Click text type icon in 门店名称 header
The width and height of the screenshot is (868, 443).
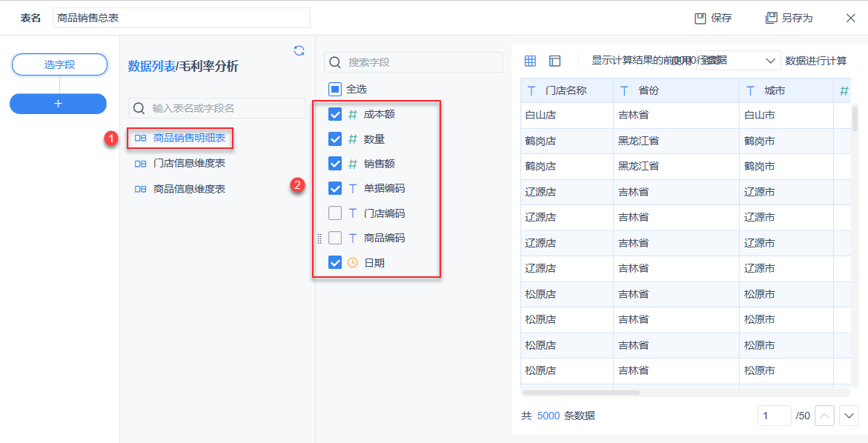531,90
